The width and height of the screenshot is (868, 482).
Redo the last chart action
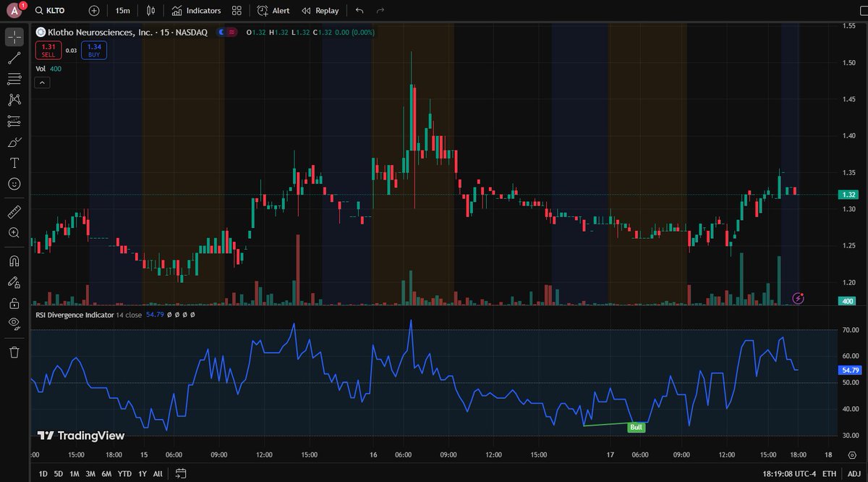[x=380, y=11]
